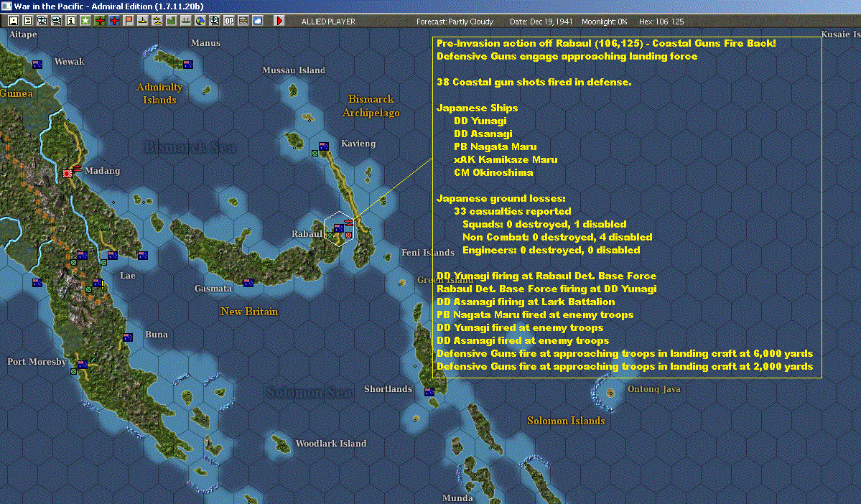Open the information 'i' toolbar icon
861x504 pixels.
click(x=71, y=21)
